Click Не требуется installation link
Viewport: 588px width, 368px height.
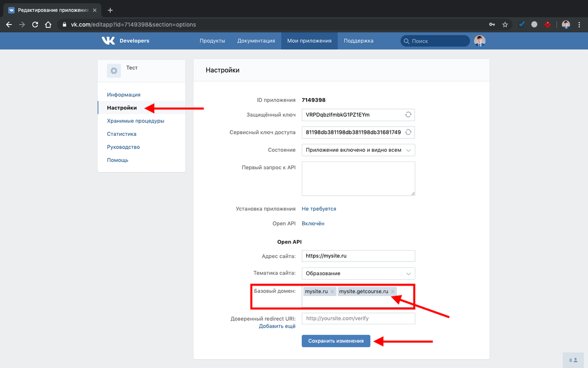319,209
